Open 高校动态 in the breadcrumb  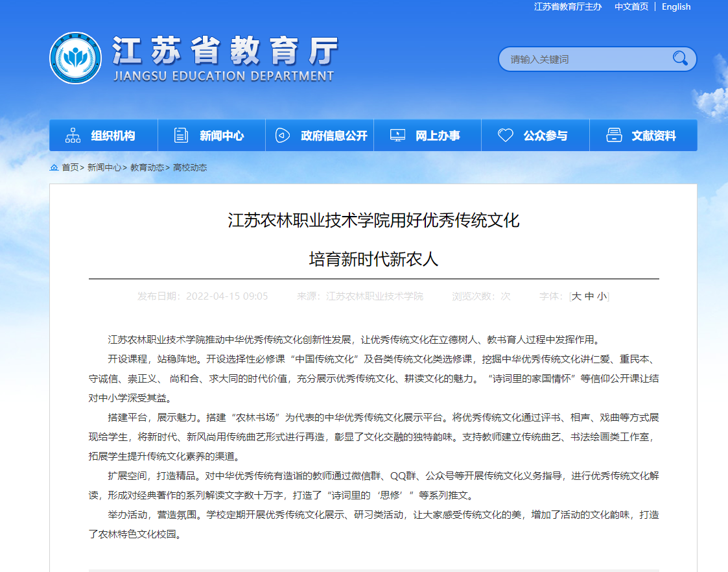click(x=190, y=167)
